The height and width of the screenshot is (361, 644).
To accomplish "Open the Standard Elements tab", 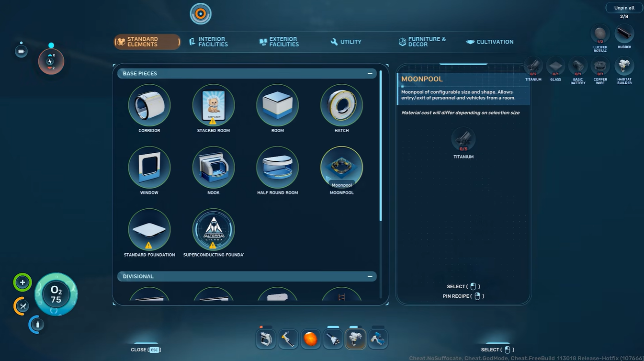I will 147,42.
